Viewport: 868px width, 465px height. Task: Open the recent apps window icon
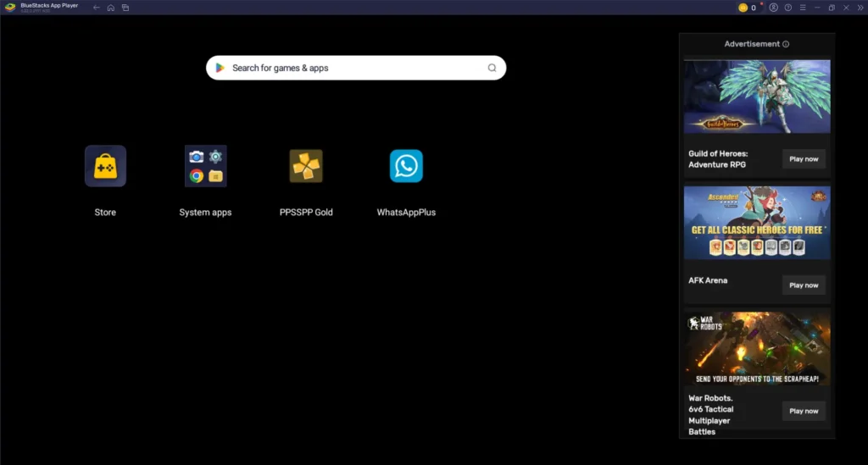coord(125,8)
